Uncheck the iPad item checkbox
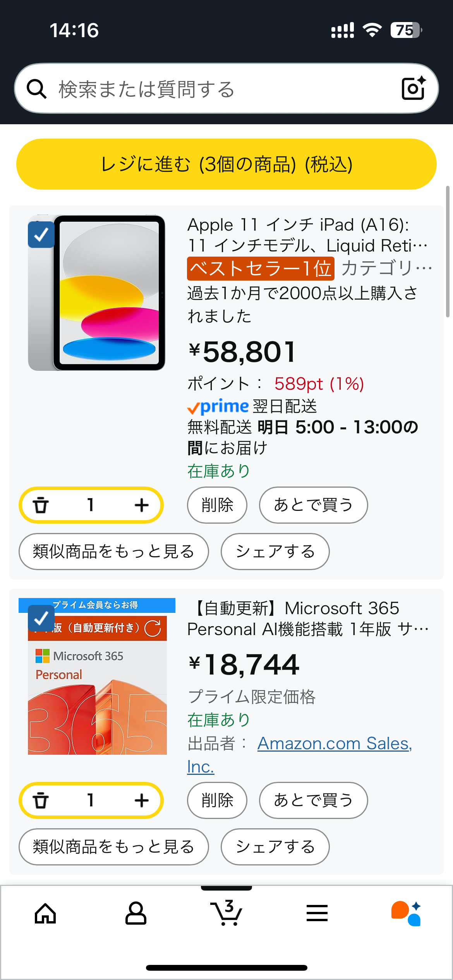 point(41,235)
